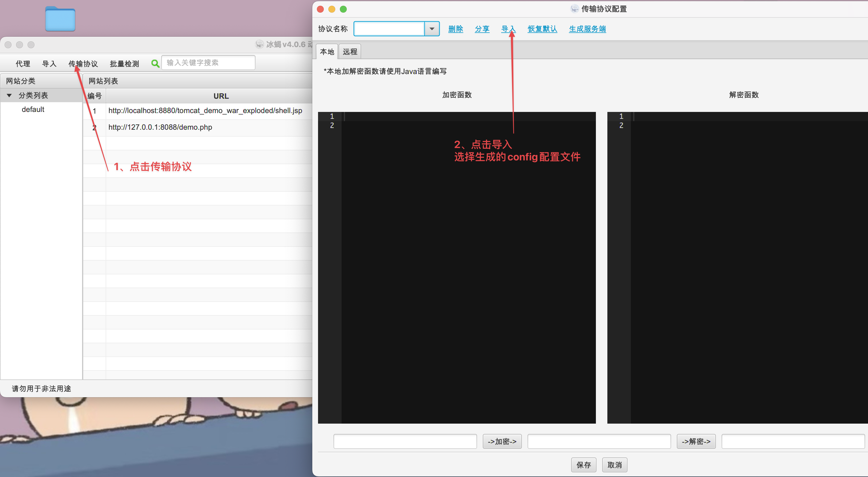The width and height of the screenshot is (868, 477).
Task: Select the 本地 tab
Action: (327, 52)
